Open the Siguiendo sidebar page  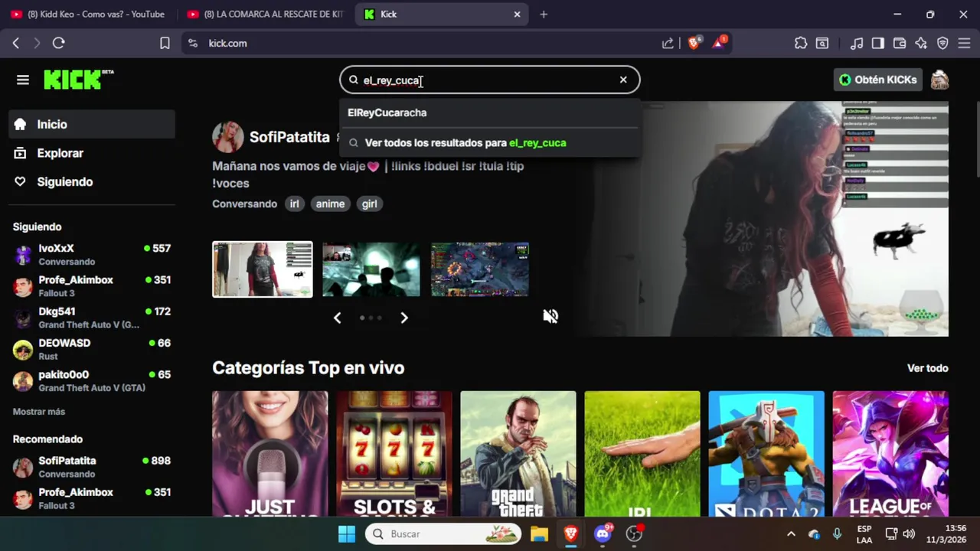92,181
